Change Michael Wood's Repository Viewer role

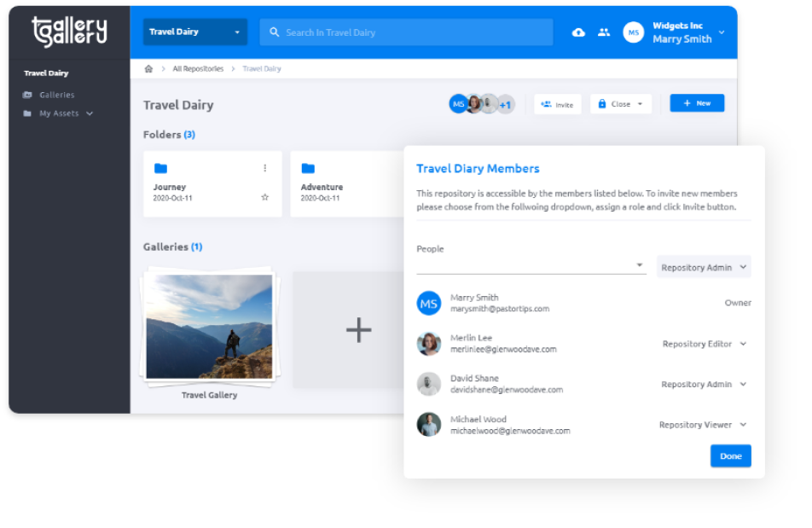pyautogui.click(x=703, y=425)
